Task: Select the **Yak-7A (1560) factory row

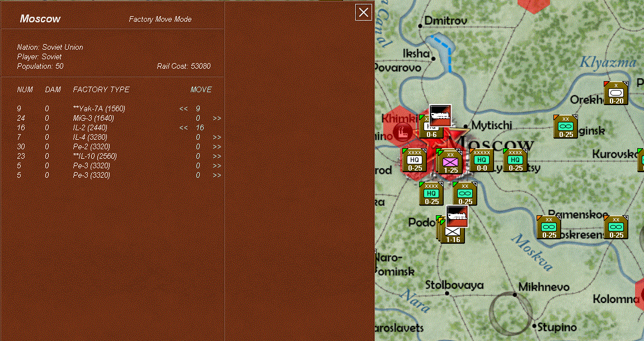Action: point(119,109)
